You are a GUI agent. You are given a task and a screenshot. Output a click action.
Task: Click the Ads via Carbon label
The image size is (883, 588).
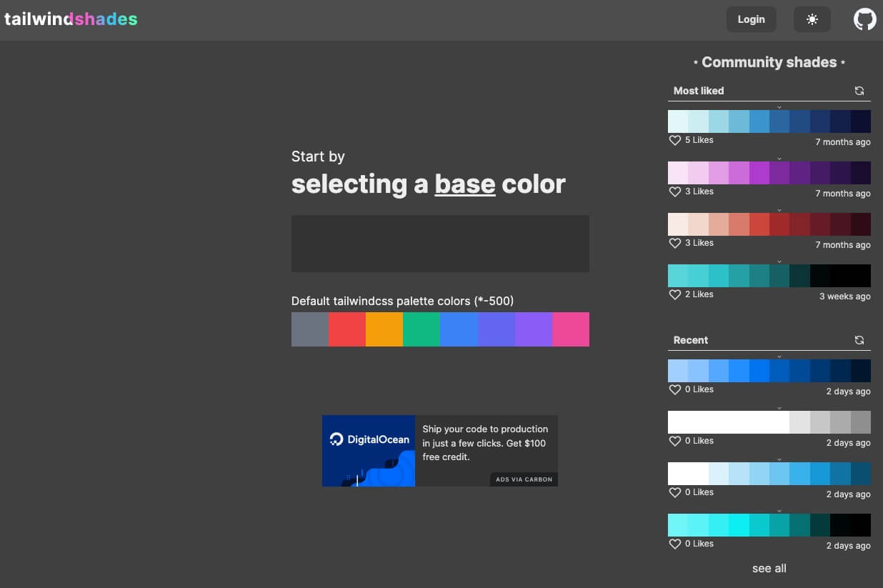(x=524, y=479)
